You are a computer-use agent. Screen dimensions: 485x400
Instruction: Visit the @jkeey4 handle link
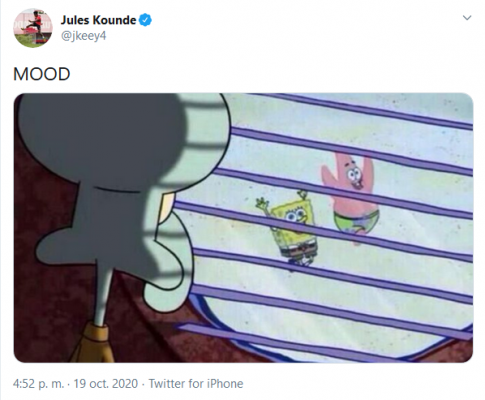[83, 36]
